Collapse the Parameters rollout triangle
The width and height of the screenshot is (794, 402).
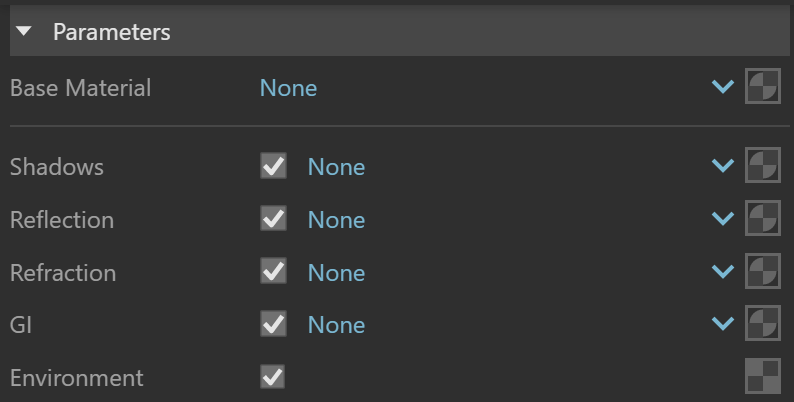point(24,31)
